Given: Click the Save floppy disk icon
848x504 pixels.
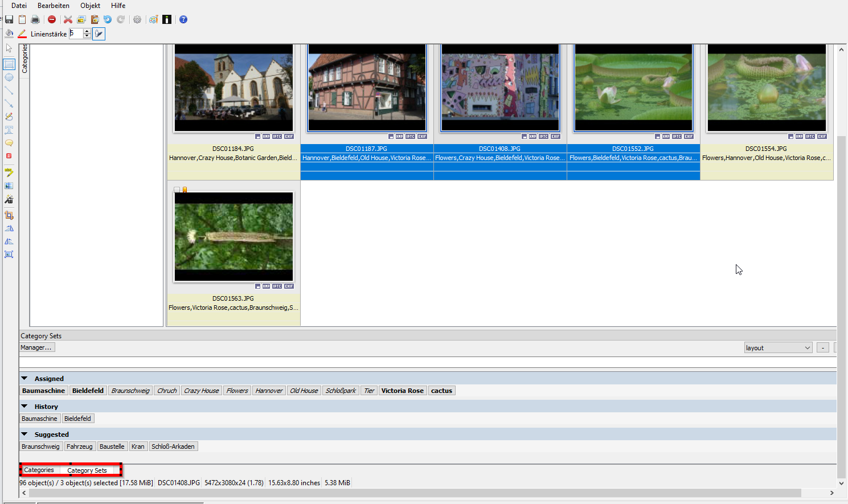Looking at the screenshot, I should tap(9, 19).
